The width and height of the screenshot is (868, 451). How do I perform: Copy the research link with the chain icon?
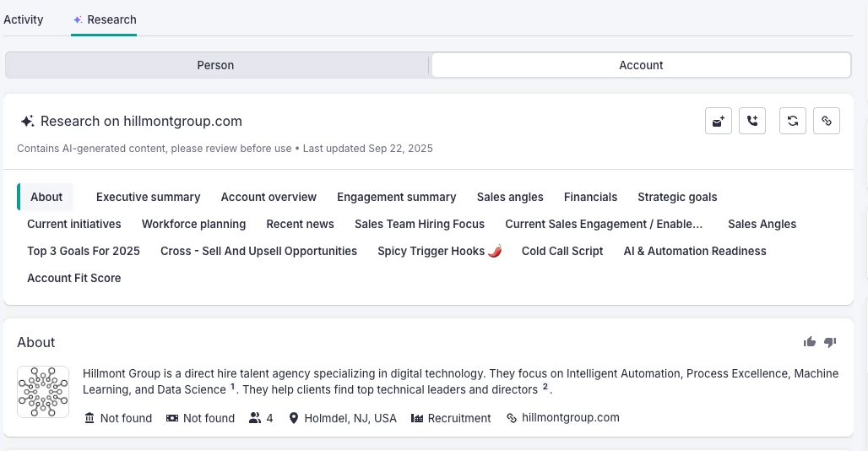[827, 121]
